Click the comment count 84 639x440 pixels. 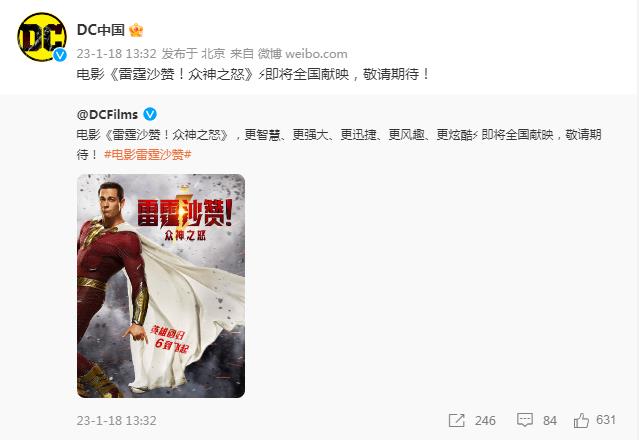[550, 420]
